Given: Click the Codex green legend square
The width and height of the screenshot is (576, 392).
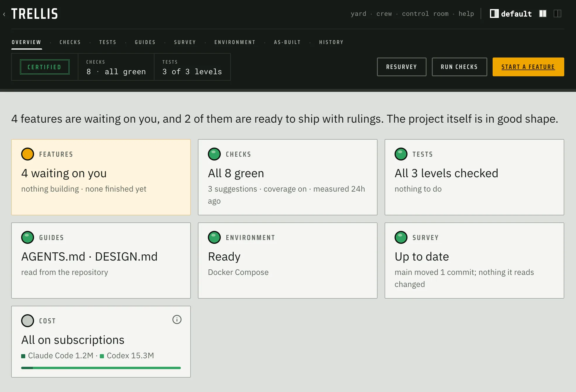Looking at the screenshot, I should pyautogui.click(x=102, y=356).
